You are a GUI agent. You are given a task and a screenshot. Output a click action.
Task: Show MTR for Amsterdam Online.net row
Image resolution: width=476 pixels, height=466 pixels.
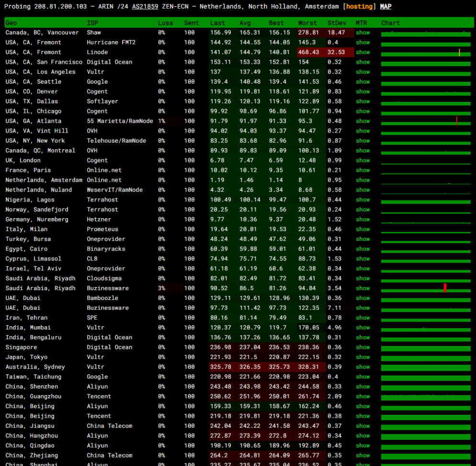(x=363, y=180)
